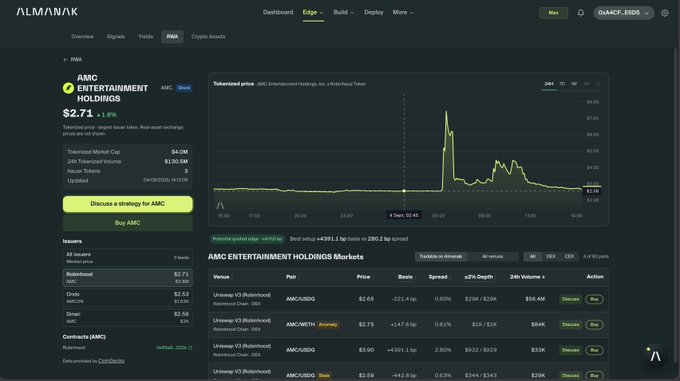The height and width of the screenshot is (381, 680).
Task: Select the 7D chart range
Action: point(562,84)
